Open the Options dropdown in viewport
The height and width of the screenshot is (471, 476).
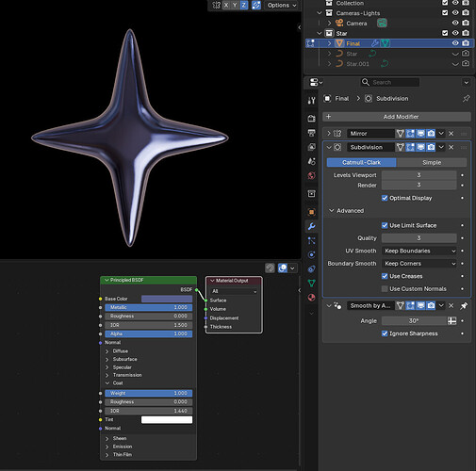[282, 6]
